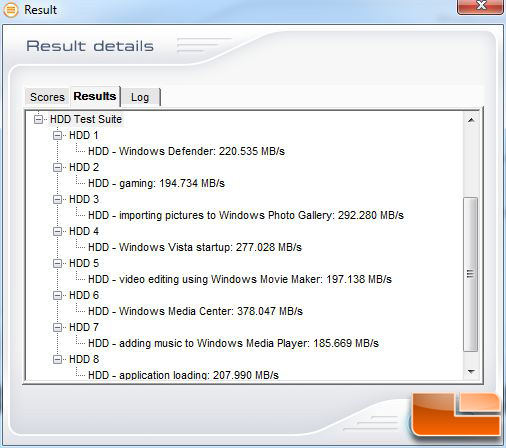Select the Windows Defender result row

point(186,151)
